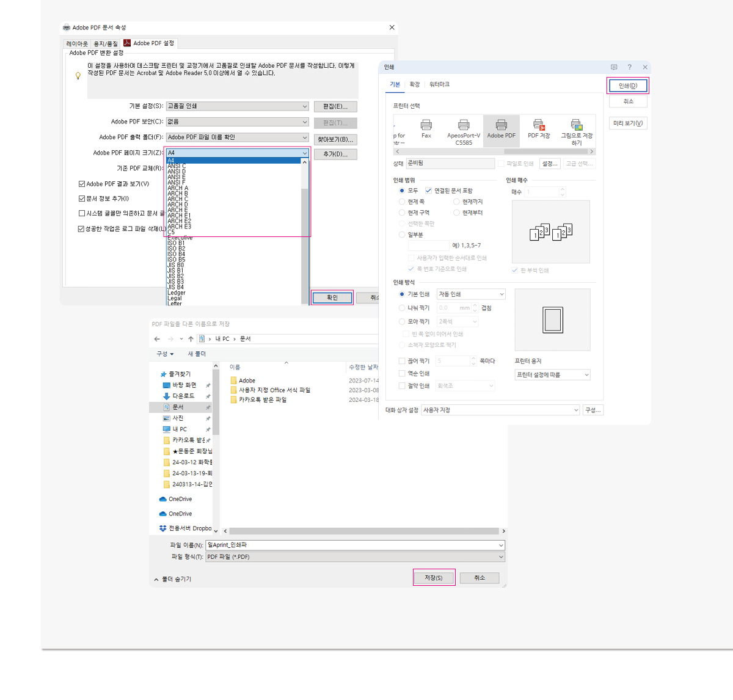Select the 현재 쪽 radio button
The width and height of the screenshot is (733, 700).
click(x=402, y=202)
